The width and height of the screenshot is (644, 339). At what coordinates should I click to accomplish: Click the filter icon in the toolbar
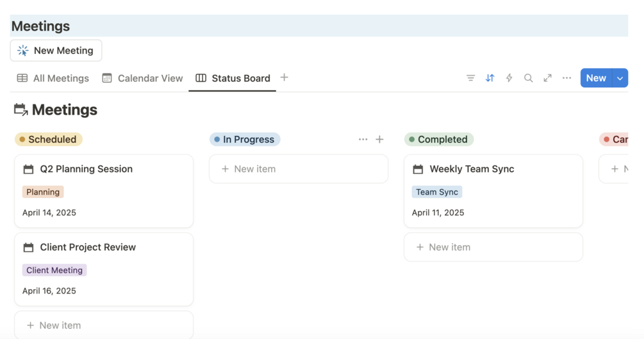click(470, 78)
